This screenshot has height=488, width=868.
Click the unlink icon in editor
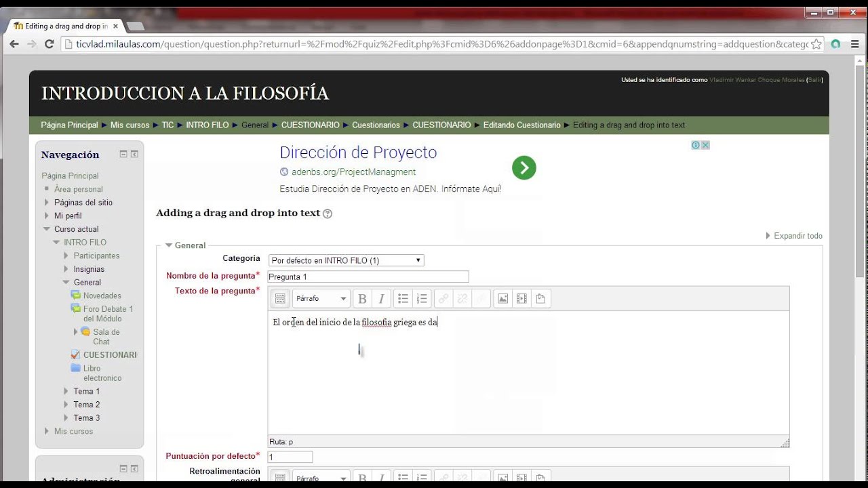(x=462, y=298)
